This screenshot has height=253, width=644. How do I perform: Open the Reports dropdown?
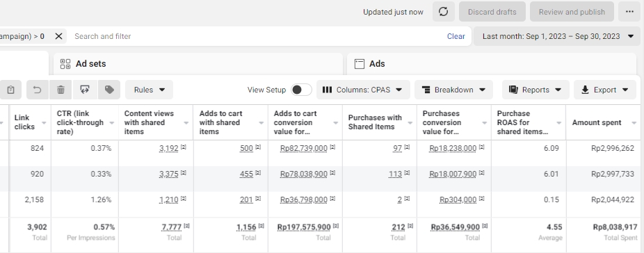[x=536, y=90]
